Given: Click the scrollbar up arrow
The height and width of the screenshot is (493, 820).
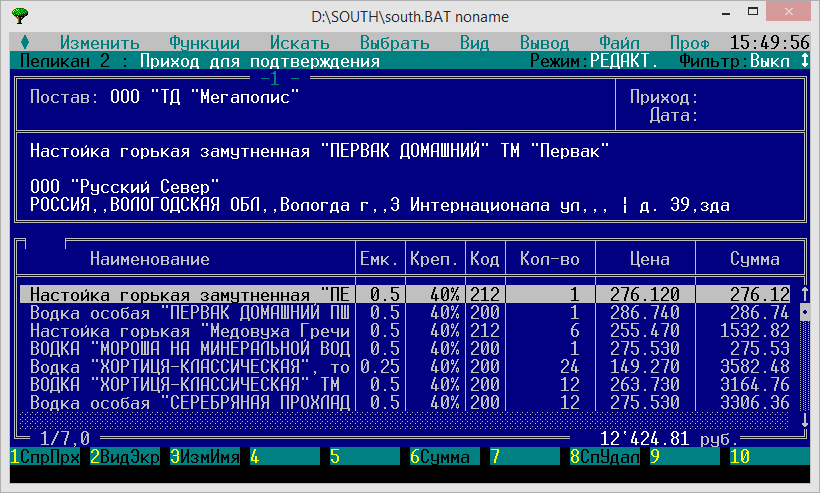Looking at the screenshot, I should 805,294.
